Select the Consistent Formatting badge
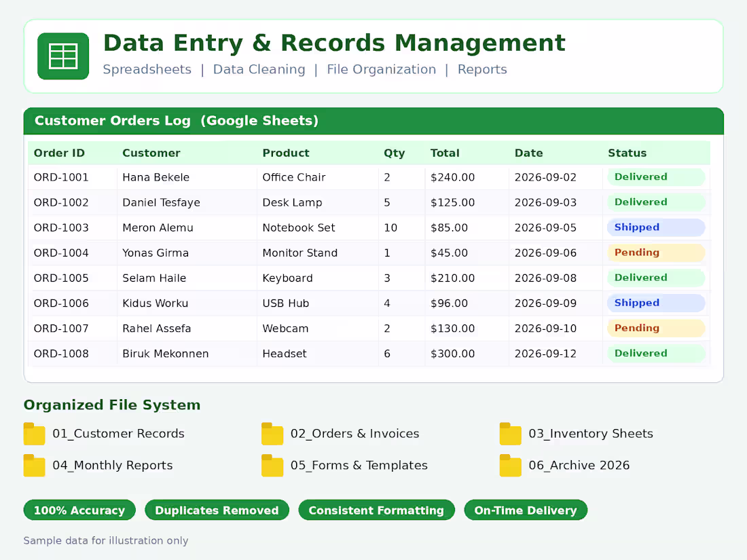The width and height of the screenshot is (747, 560). (x=376, y=510)
